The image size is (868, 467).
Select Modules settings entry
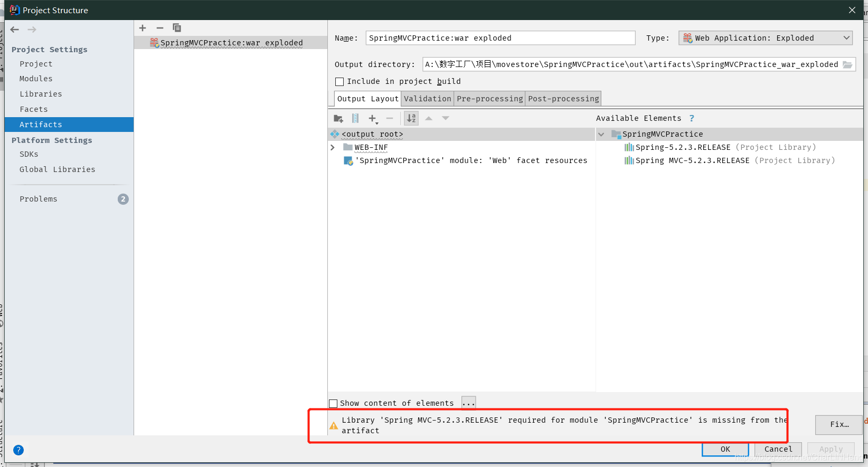[36, 79]
